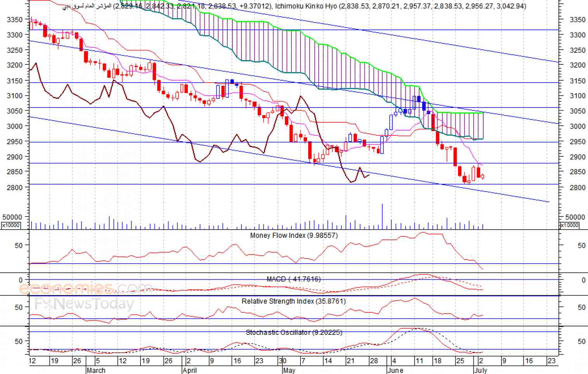Click the date label 5 in March
Screen dimensions: 588x374
(97, 361)
